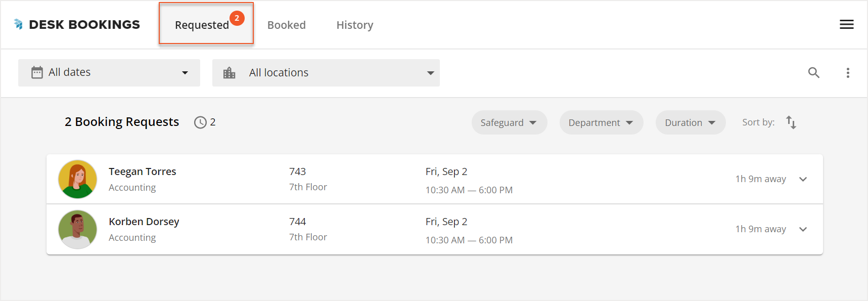The width and height of the screenshot is (868, 301).
Task: Click the building icon in All locations filter
Action: pos(230,72)
